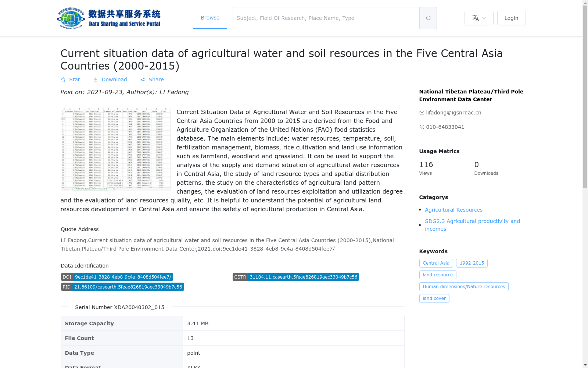This screenshot has height=368, width=588.
Task: Click the telephone icon
Action: click(x=422, y=127)
